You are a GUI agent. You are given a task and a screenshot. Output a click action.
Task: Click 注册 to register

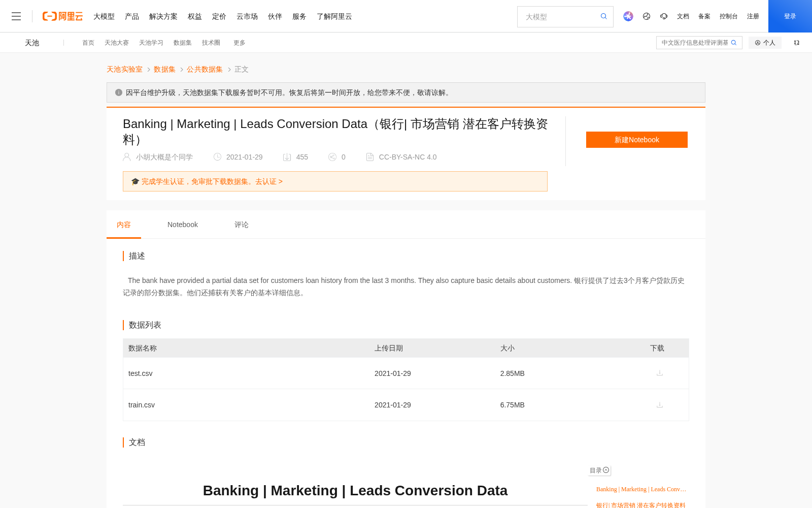click(753, 16)
